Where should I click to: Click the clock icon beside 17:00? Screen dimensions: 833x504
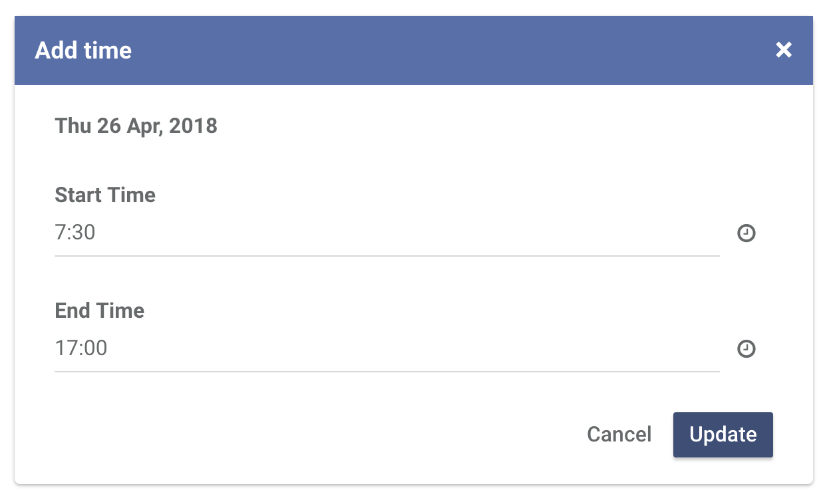(x=747, y=349)
